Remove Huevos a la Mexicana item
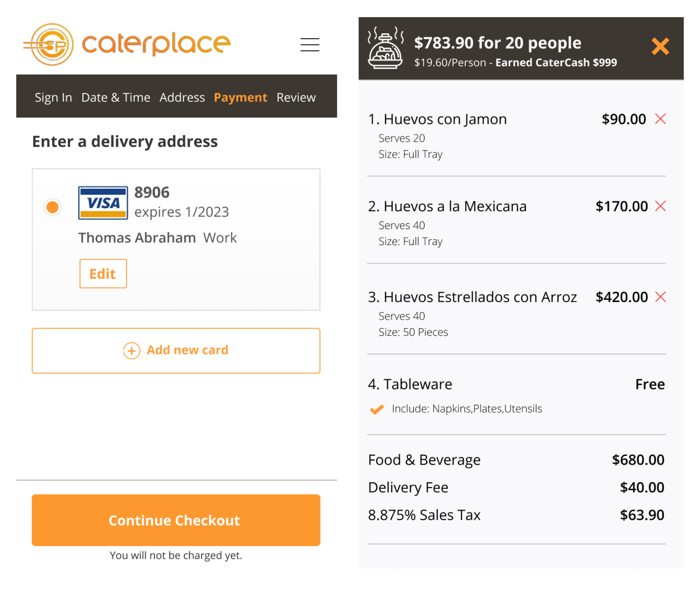Viewport: 700px width, 590px height. 660,206
